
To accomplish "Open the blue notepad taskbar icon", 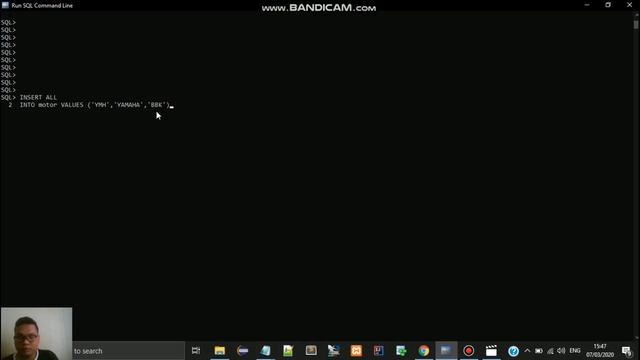I will click(x=265, y=351).
